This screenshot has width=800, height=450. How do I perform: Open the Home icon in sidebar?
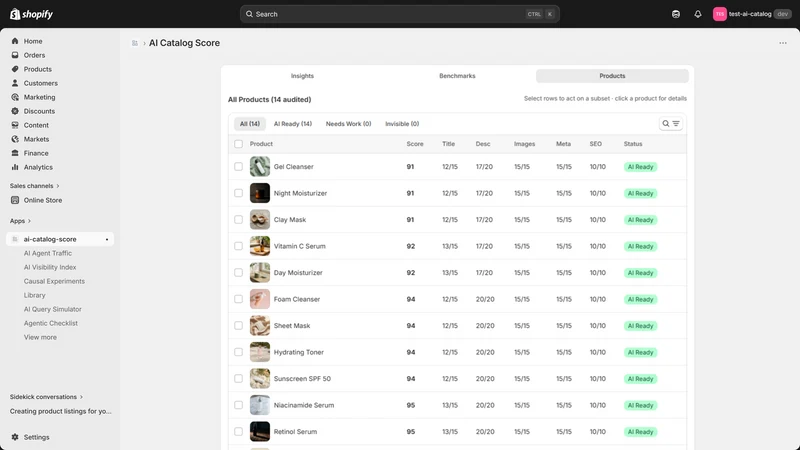pyautogui.click(x=15, y=41)
